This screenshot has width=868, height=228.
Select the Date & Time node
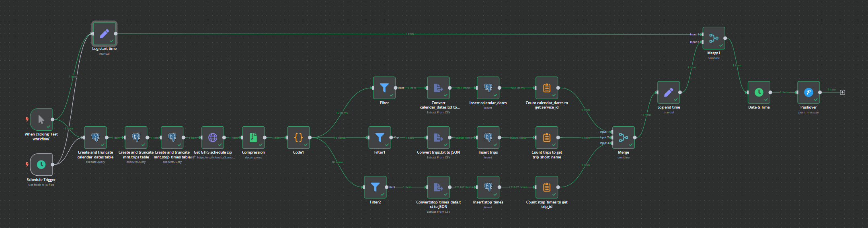point(759,92)
